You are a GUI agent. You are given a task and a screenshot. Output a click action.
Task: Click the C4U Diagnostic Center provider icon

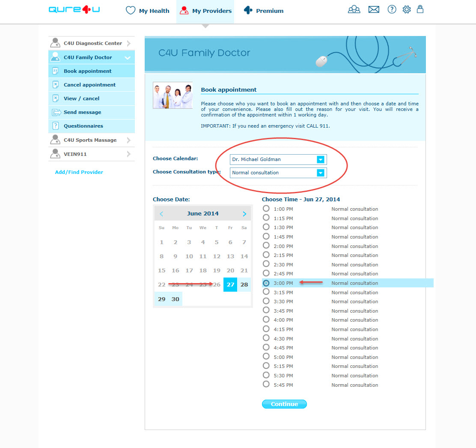55,43
